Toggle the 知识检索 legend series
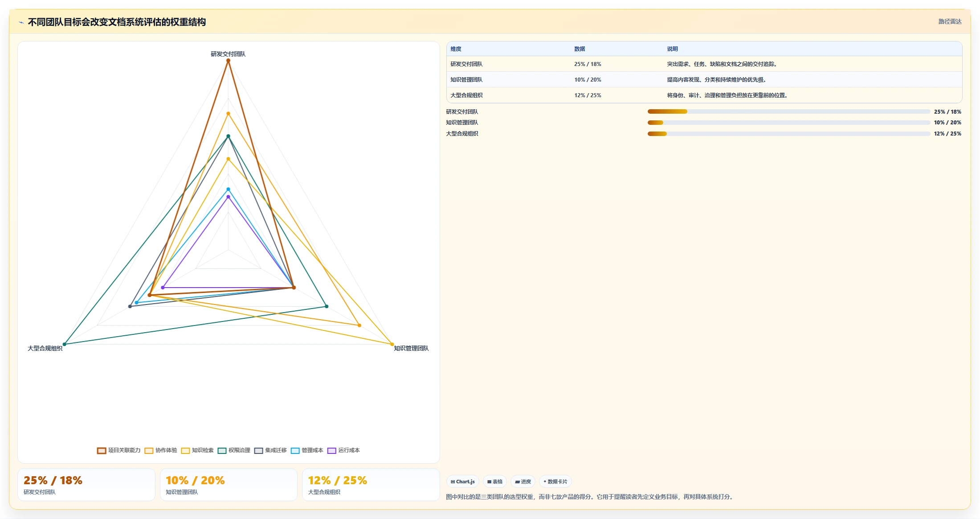980x519 pixels. 197,450
